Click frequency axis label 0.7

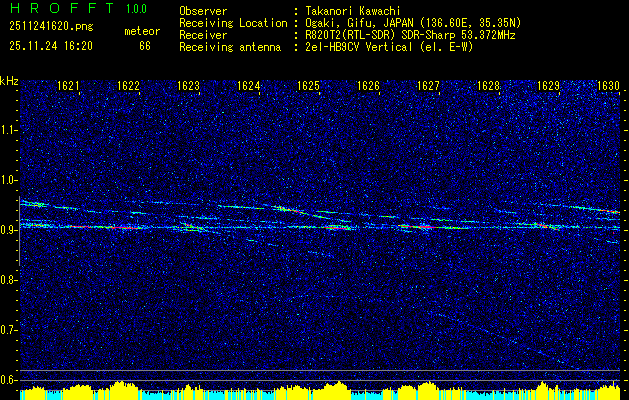(x=8, y=330)
